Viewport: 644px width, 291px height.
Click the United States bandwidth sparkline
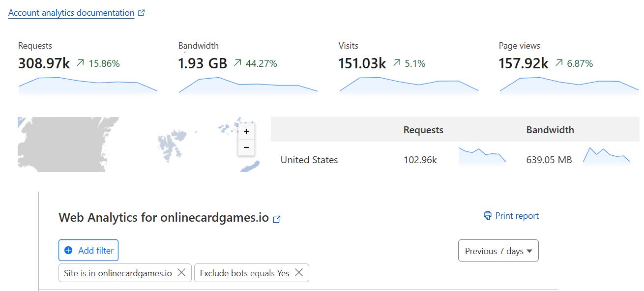(x=606, y=156)
